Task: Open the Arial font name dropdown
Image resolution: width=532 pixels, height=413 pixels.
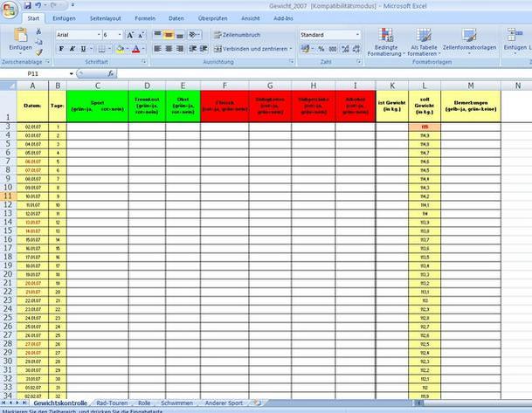Action: coord(99,35)
